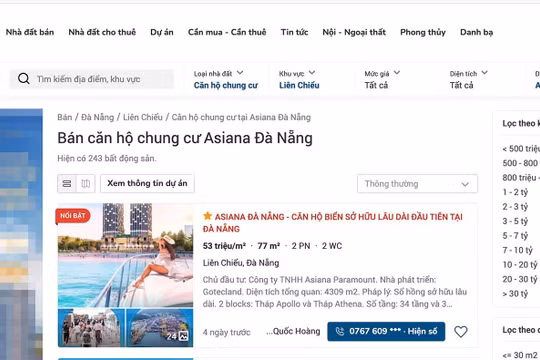Filter price by 5 - 7 tỷ
The image size is (540, 360).
[x=515, y=236]
